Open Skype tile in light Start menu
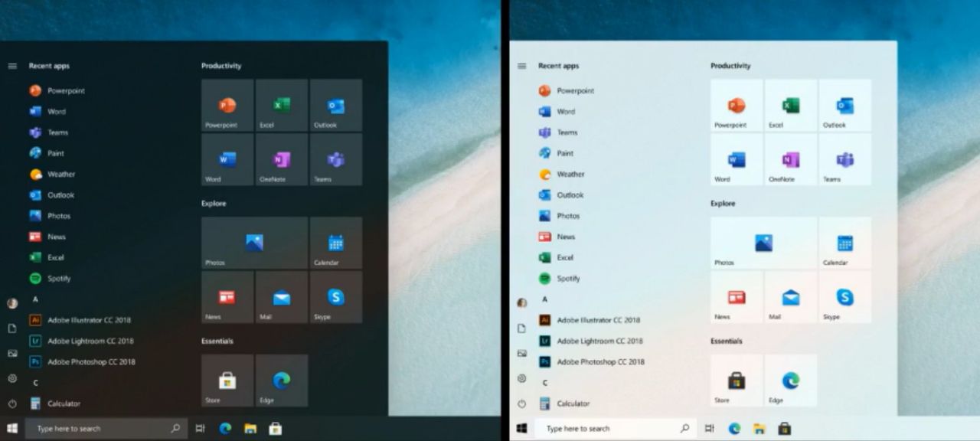Screen dimensions: 980x441 pyautogui.click(x=845, y=297)
